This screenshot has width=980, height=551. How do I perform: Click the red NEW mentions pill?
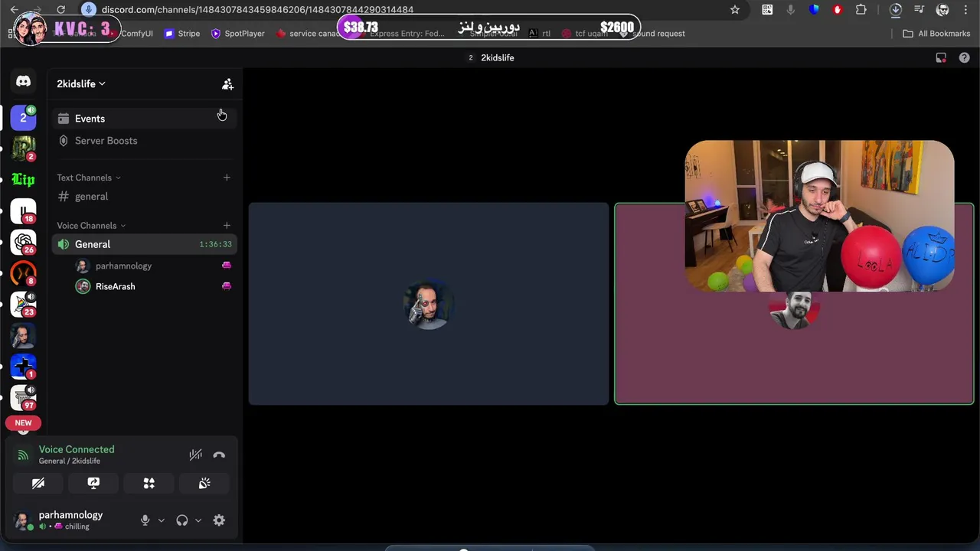tap(23, 422)
